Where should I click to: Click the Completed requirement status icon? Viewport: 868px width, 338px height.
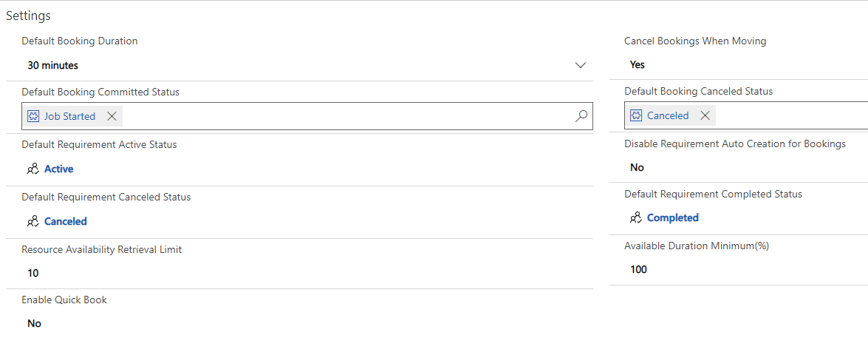[635, 217]
